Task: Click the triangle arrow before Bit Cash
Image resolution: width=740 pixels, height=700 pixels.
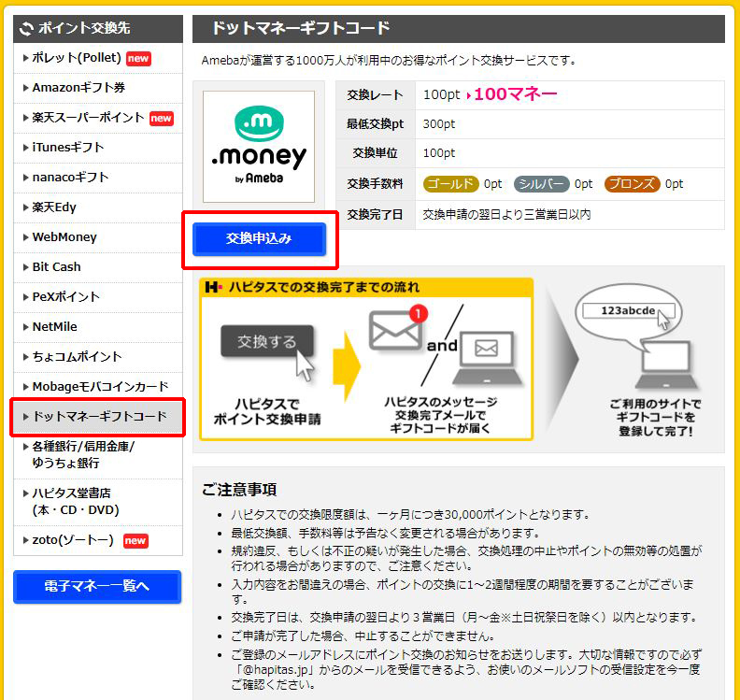Action: [x=26, y=267]
